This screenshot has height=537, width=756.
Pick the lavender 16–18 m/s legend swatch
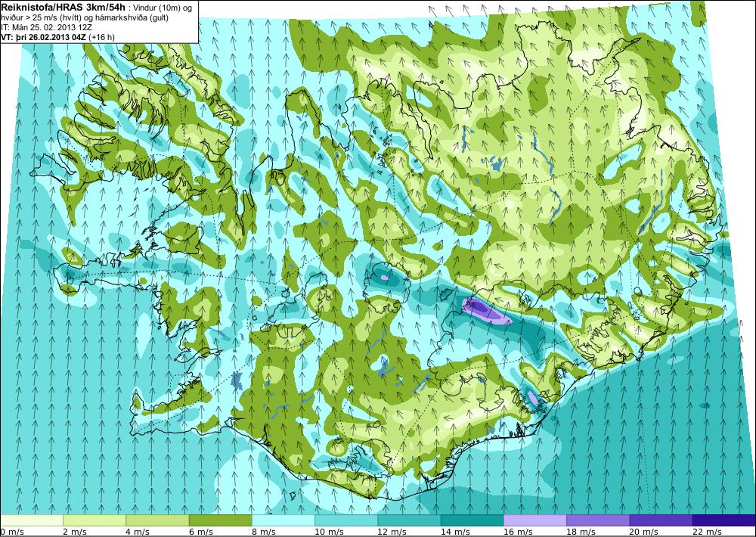coord(535,520)
